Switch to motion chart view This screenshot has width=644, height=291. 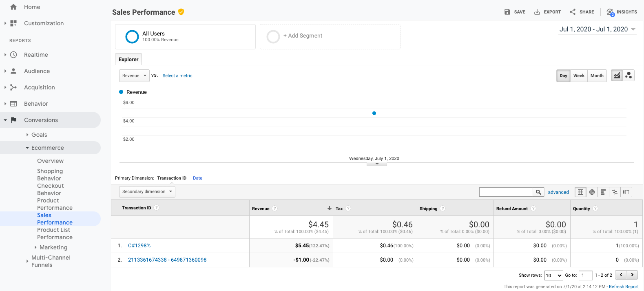(629, 76)
